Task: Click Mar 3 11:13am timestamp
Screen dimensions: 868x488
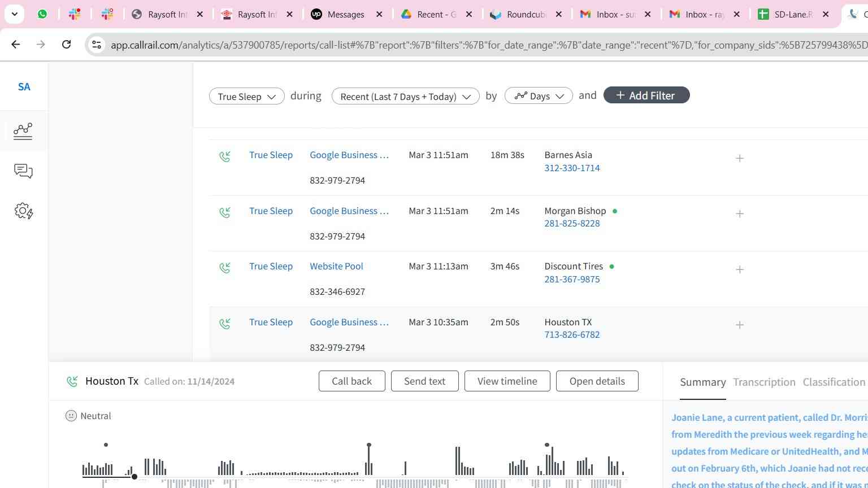Action: coord(439,266)
